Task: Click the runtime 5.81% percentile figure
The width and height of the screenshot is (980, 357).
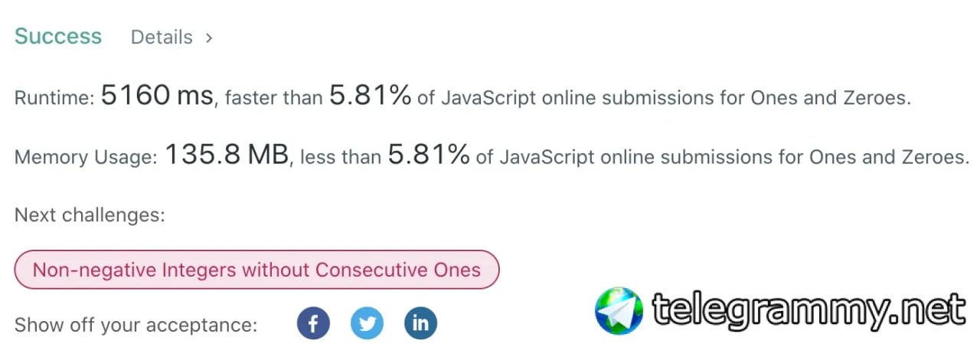Action: coord(370,95)
